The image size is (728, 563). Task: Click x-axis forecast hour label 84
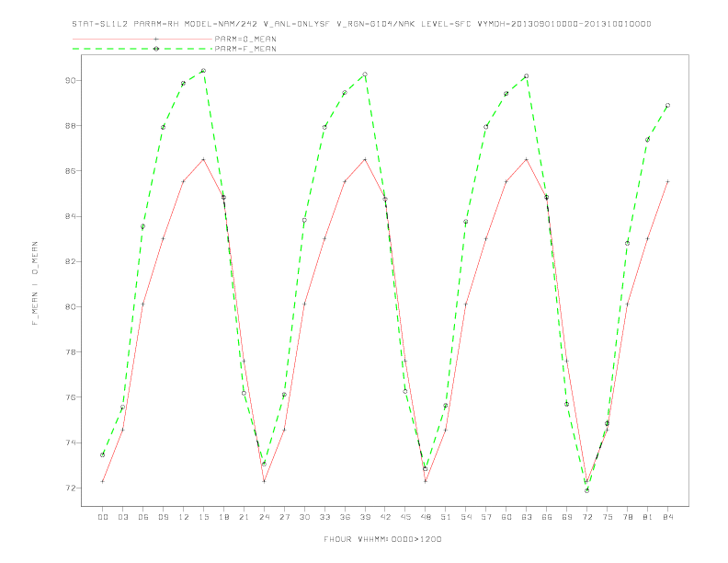[x=668, y=517]
